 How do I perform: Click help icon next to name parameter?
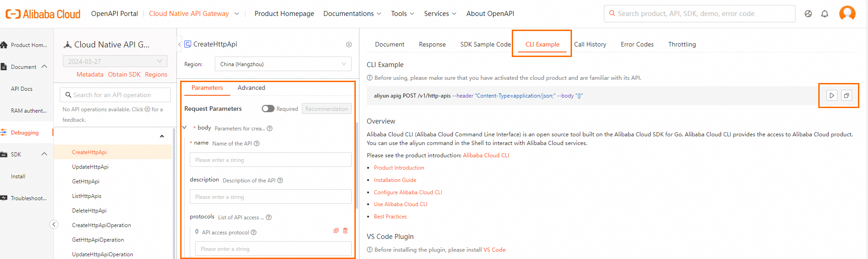click(257, 144)
